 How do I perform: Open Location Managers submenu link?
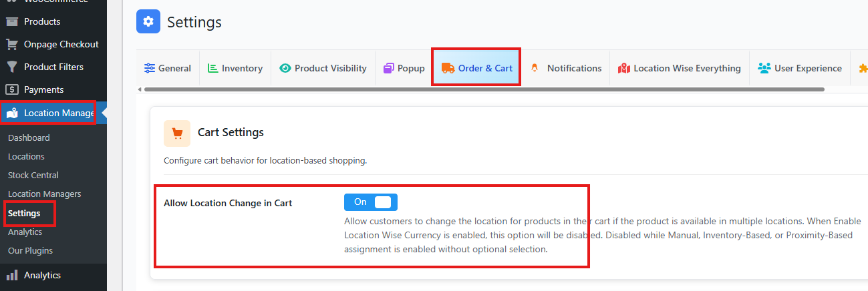(x=45, y=194)
